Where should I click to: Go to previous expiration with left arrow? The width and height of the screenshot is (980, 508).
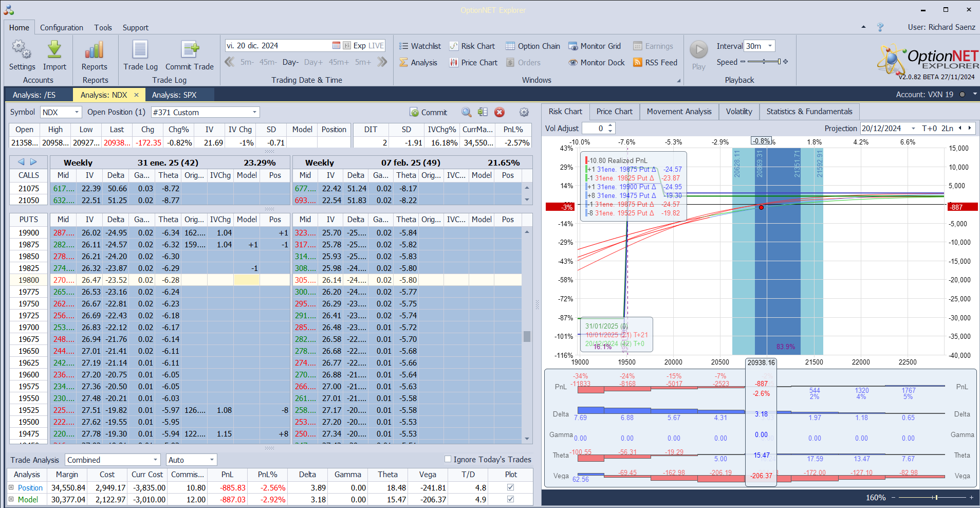coord(21,162)
